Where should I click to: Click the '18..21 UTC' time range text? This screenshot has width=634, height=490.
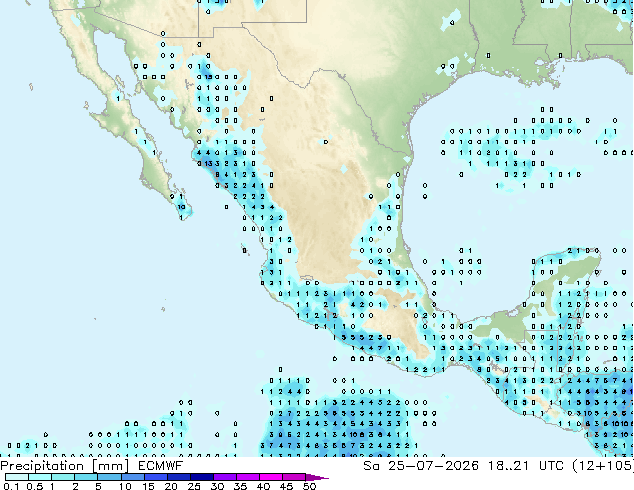pyautogui.click(x=527, y=466)
